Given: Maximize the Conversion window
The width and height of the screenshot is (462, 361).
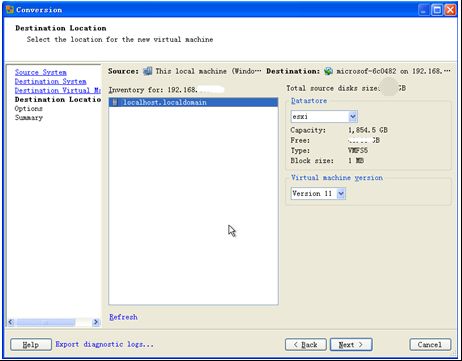Looking at the screenshot, I should pos(437,10).
